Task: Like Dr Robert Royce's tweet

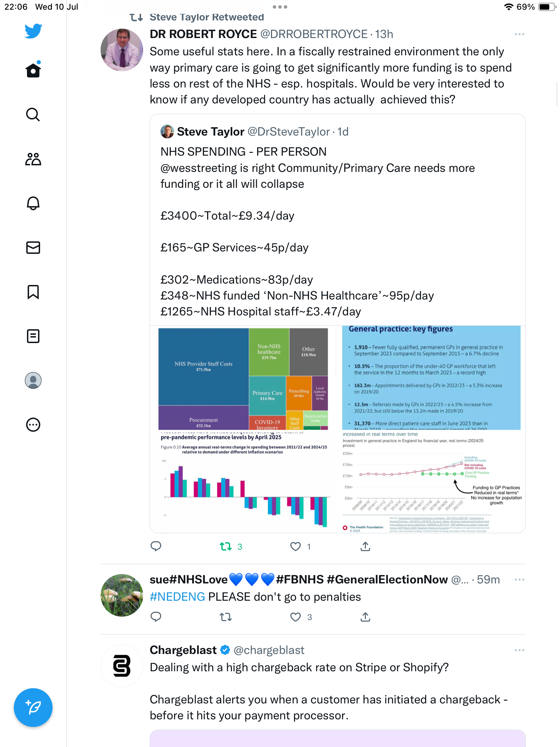Action: [x=296, y=546]
